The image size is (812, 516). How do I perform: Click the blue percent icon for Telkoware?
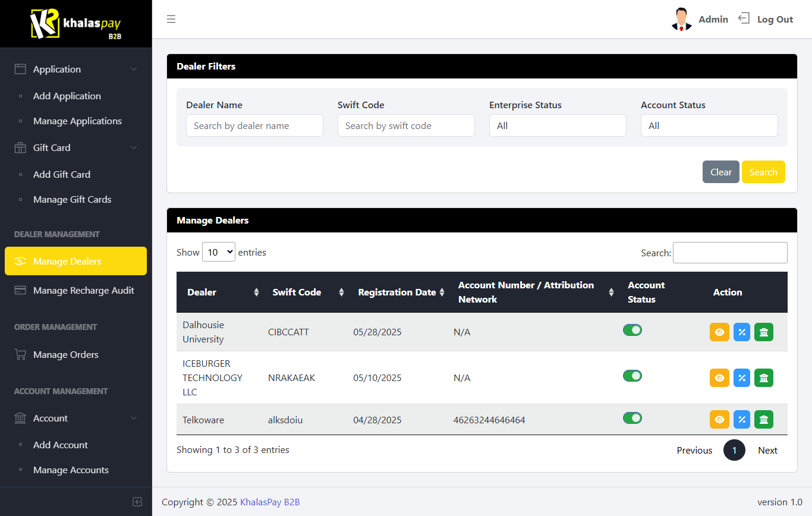[742, 420]
